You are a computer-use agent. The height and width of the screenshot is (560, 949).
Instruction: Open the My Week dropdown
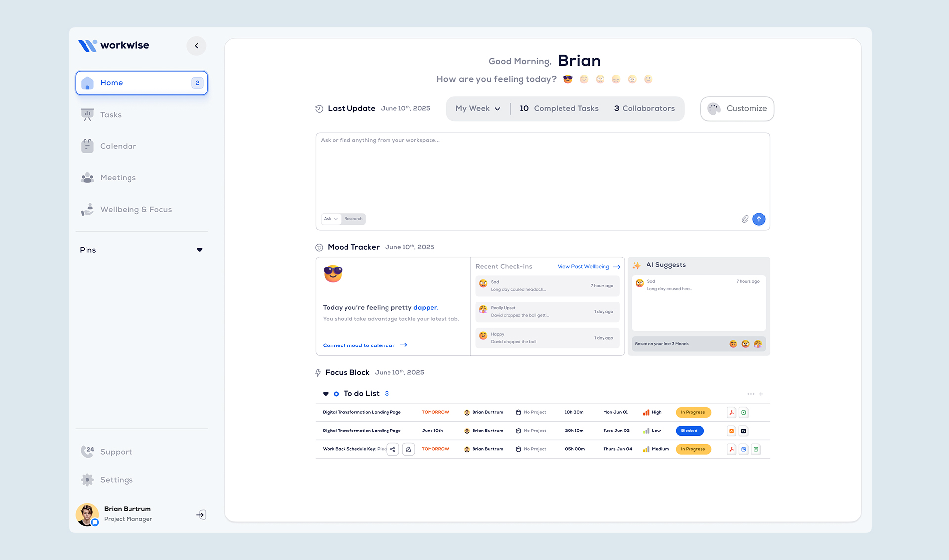[477, 108]
